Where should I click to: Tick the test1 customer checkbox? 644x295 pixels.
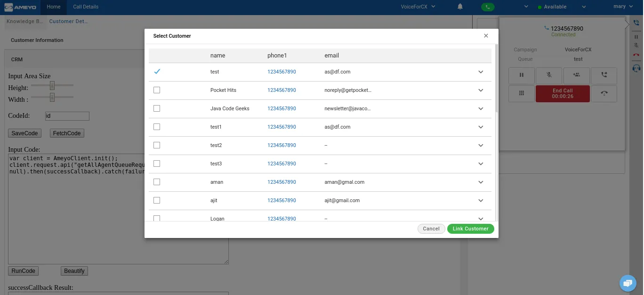tap(157, 127)
